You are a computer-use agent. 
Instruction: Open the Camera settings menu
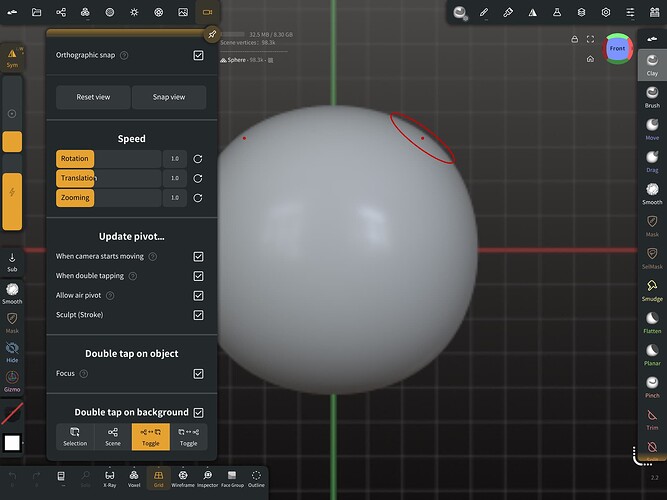tap(207, 12)
